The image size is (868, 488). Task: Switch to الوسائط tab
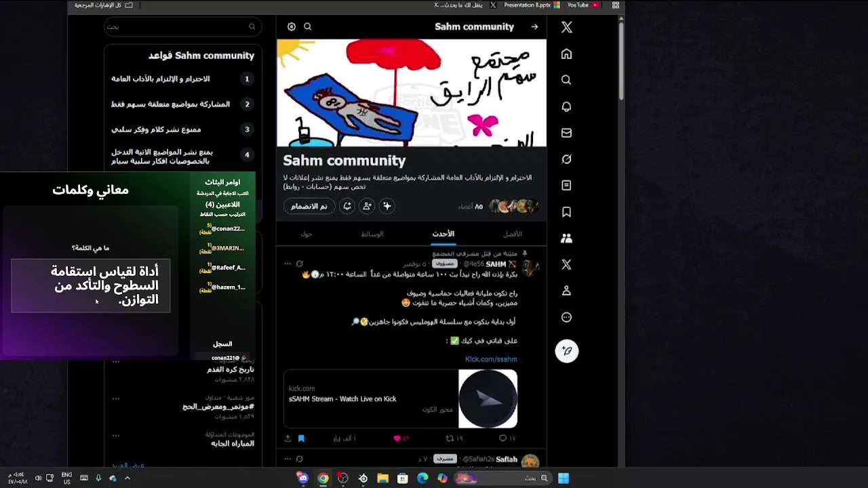click(x=372, y=234)
